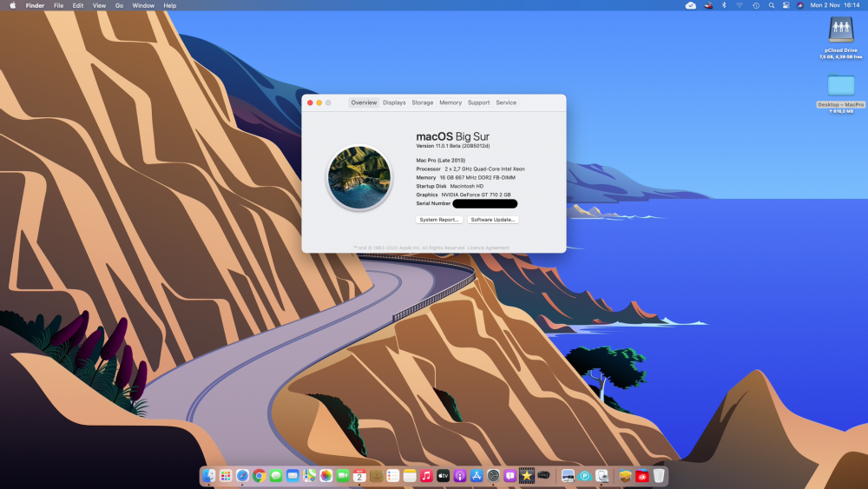
Task: Open Disk Utility in the Dock
Action: pyautogui.click(x=602, y=475)
